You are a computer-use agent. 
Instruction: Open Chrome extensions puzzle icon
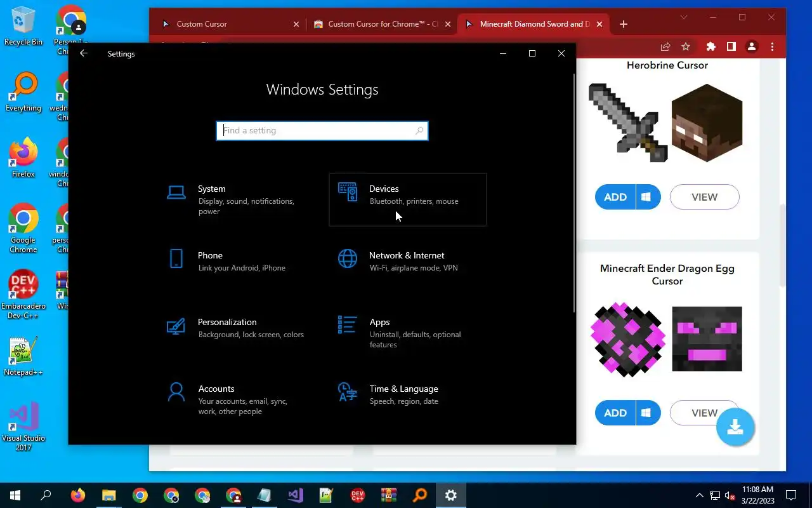pos(711,46)
